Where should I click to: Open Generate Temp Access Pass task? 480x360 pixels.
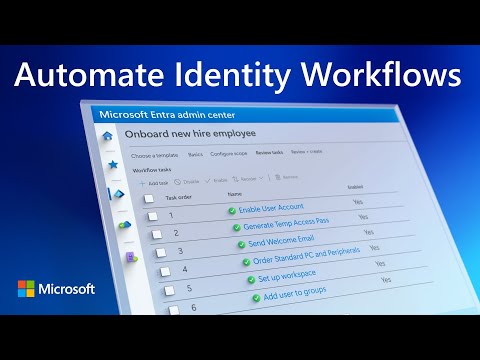coord(286,224)
